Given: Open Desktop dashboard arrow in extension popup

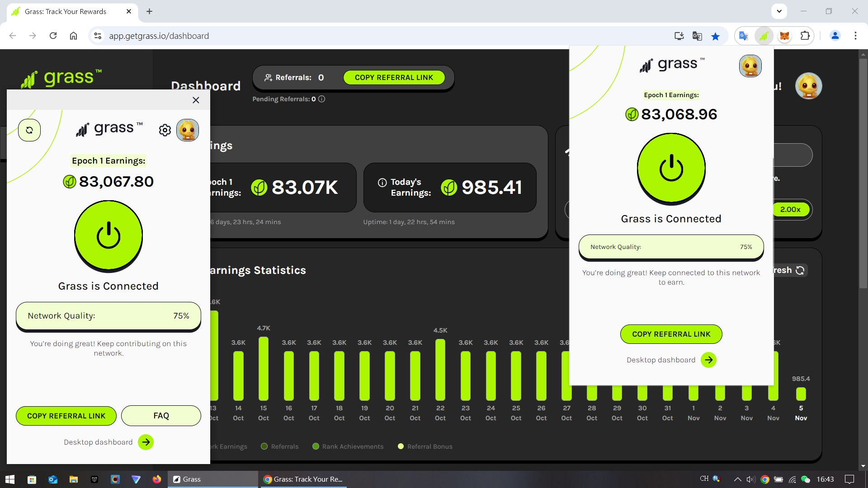Looking at the screenshot, I should (708, 360).
